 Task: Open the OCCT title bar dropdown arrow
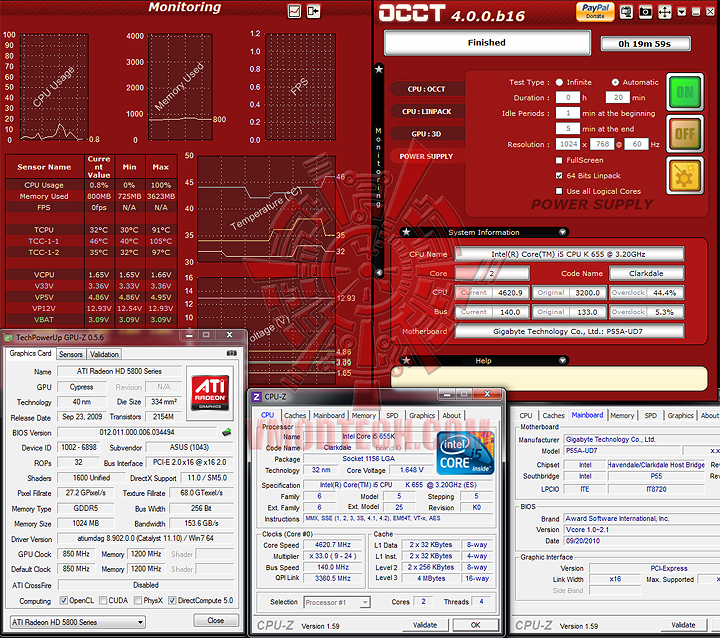click(x=682, y=12)
